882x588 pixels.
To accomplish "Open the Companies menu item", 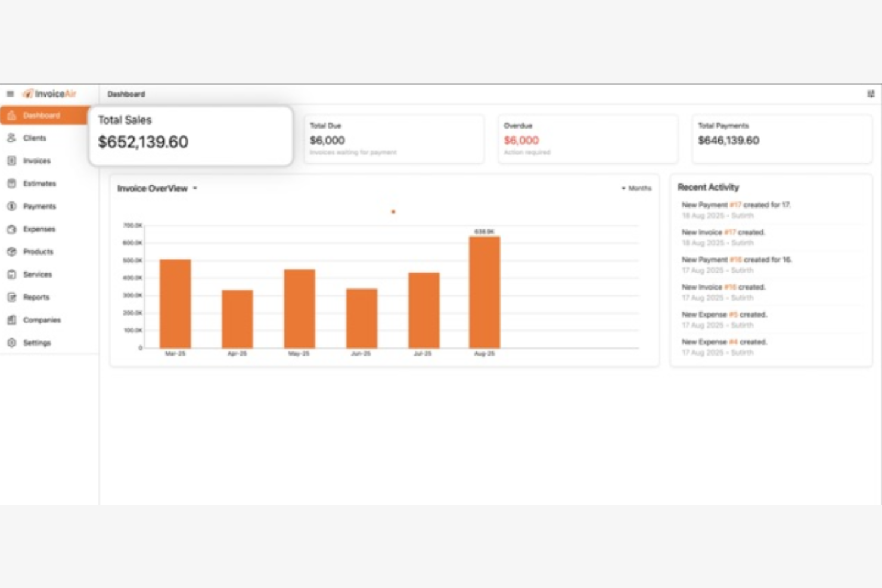I will click(x=42, y=320).
